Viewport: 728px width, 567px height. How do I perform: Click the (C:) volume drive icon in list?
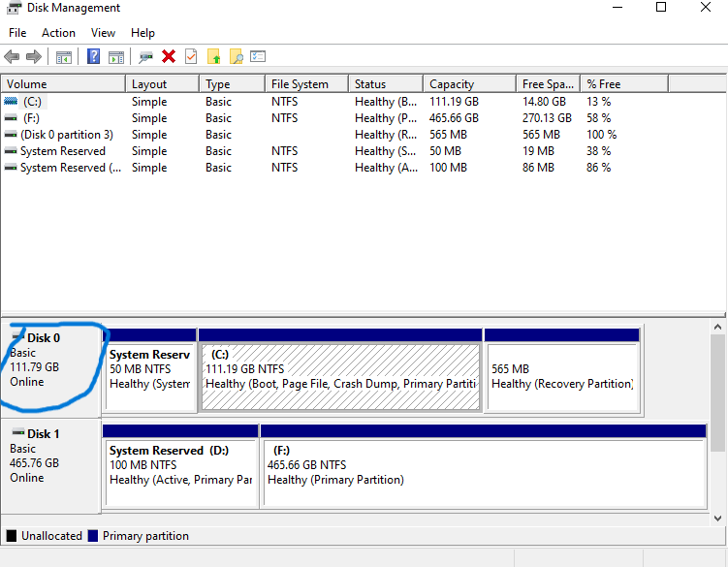pyautogui.click(x=11, y=101)
